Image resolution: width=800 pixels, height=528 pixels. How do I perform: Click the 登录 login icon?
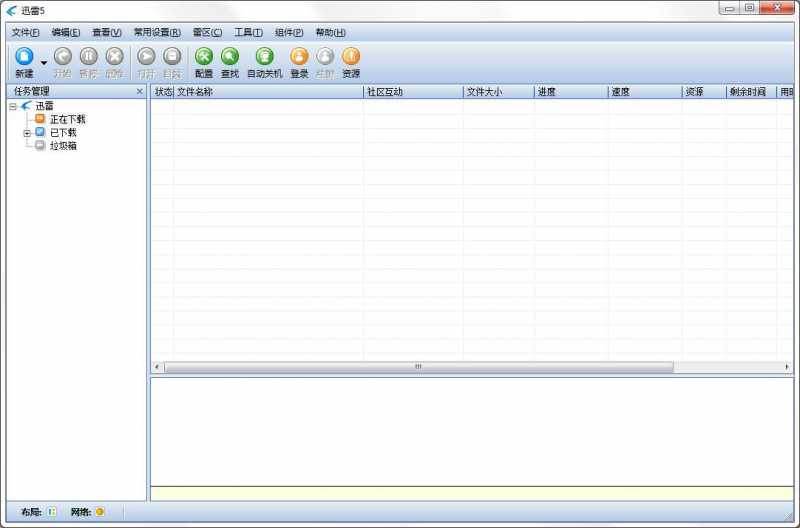tap(299, 57)
